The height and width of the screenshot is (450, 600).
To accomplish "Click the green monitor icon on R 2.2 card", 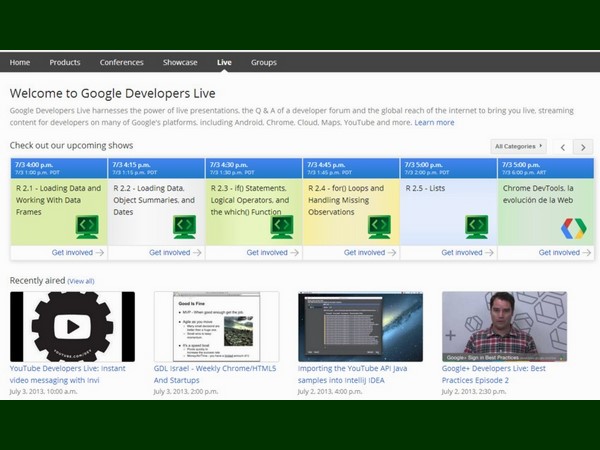I will [x=185, y=227].
